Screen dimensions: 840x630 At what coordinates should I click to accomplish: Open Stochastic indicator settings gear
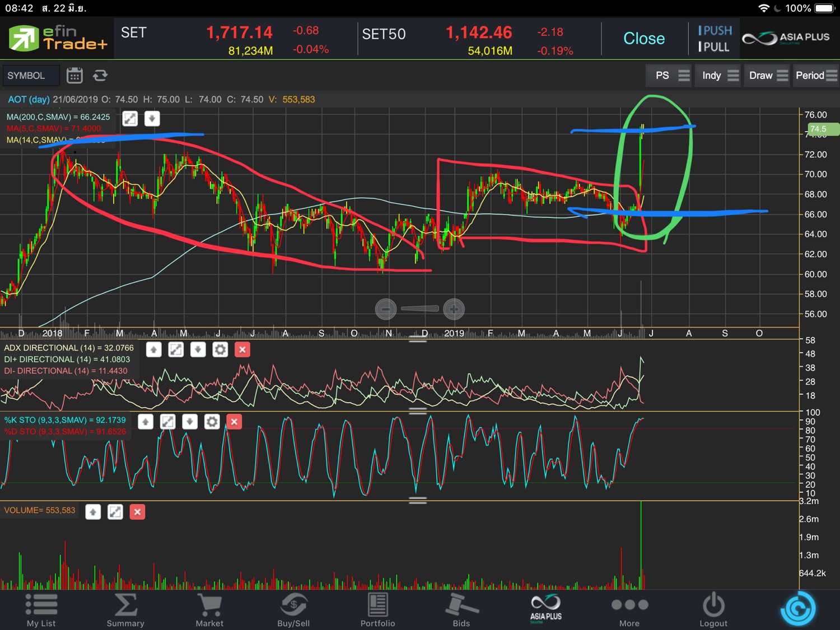click(212, 422)
